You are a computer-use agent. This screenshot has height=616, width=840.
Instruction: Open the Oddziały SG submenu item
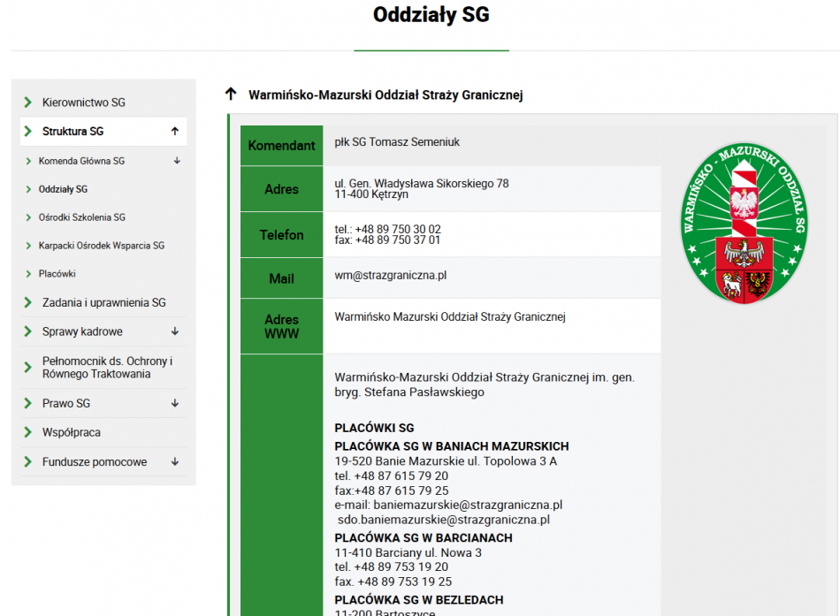pyautogui.click(x=63, y=189)
